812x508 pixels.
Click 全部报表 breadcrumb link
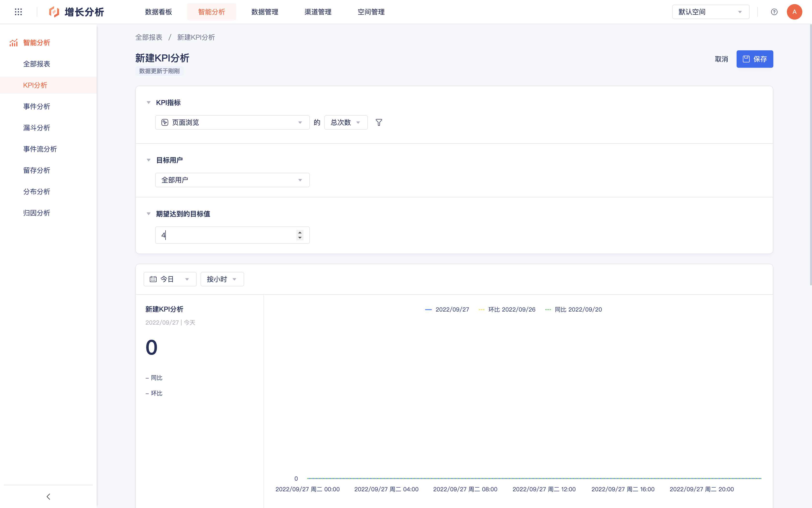(149, 37)
